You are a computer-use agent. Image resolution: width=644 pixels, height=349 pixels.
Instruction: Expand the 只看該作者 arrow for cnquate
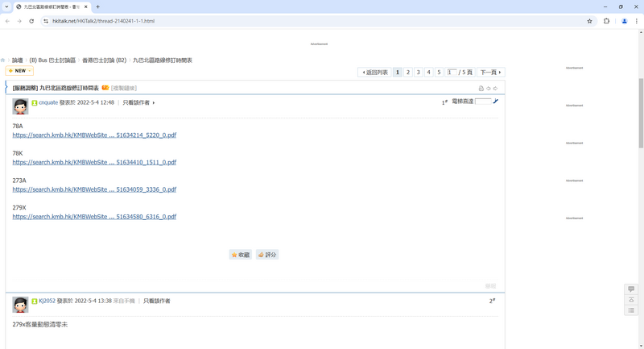click(154, 103)
